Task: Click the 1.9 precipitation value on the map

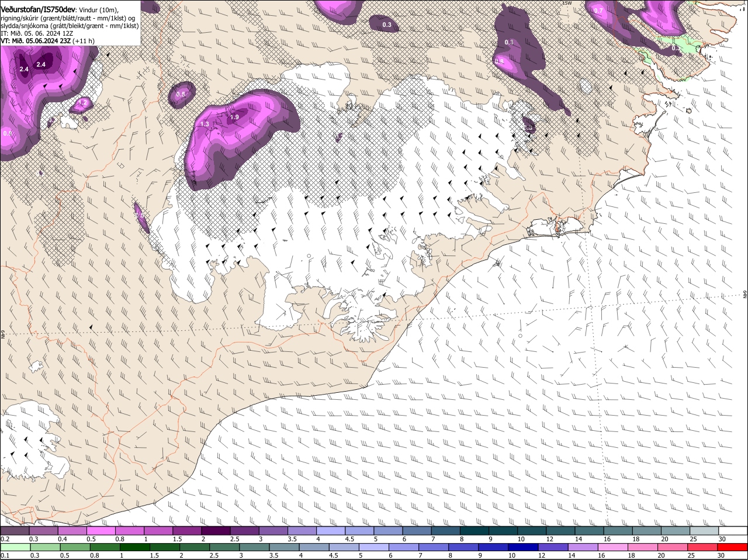Action: 234,117
